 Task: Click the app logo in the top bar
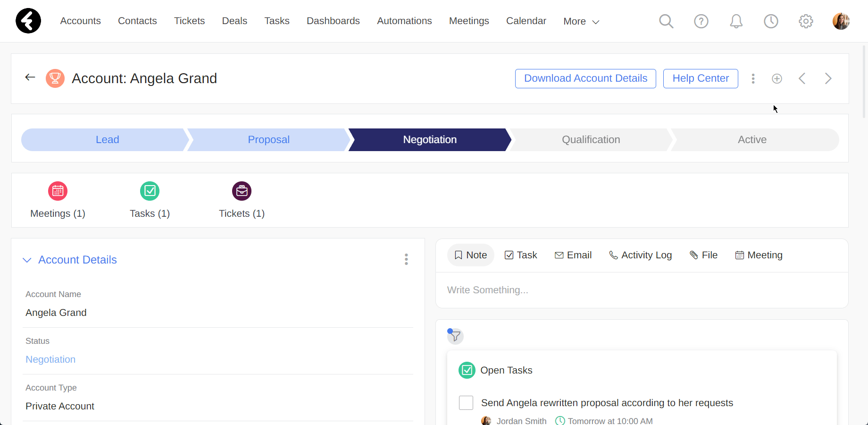(28, 21)
